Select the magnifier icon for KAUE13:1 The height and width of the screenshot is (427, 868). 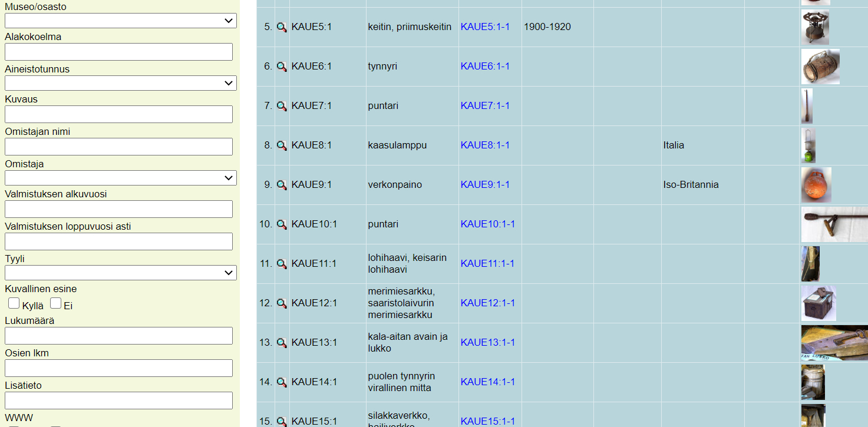(282, 343)
